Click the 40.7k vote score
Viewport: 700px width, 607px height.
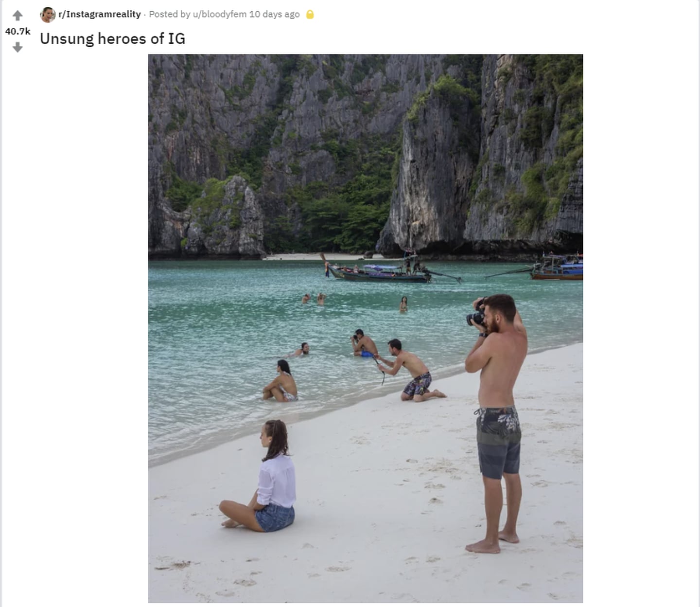(x=17, y=31)
